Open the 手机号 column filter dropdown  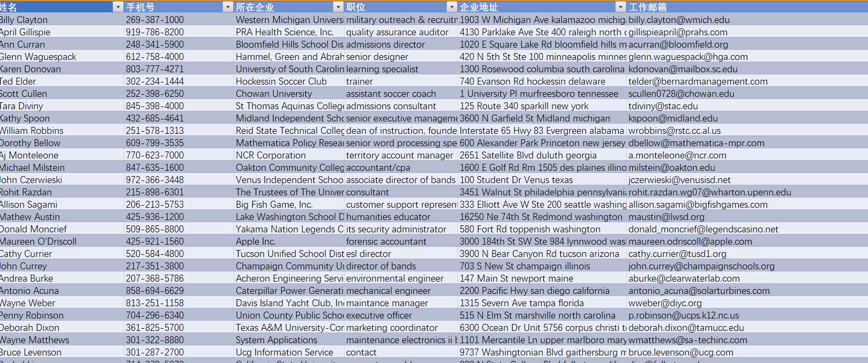[228, 7]
